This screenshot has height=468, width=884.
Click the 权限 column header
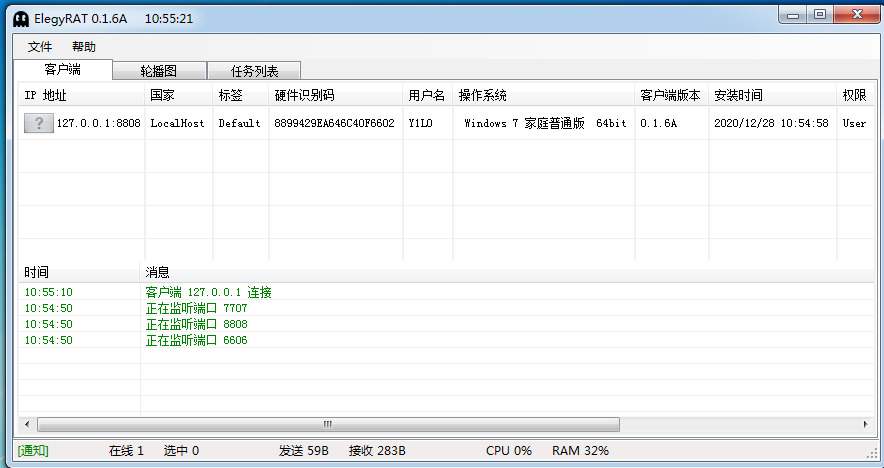click(856, 95)
